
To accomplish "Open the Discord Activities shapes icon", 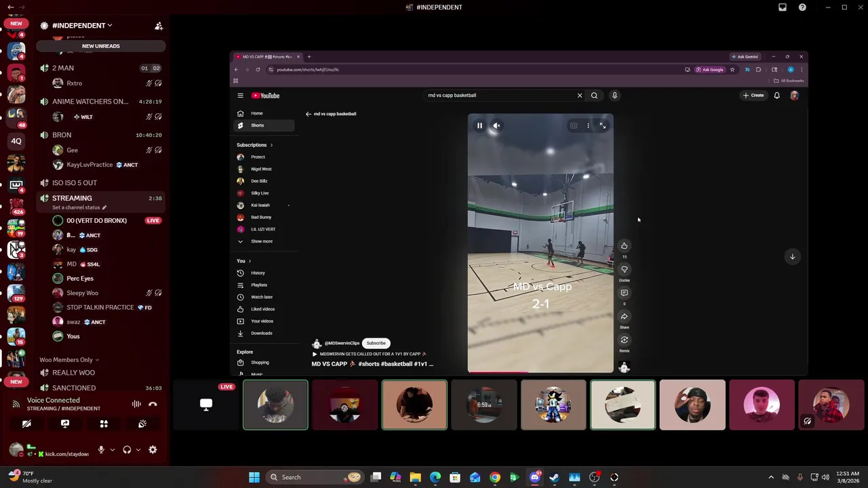I will (104, 424).
